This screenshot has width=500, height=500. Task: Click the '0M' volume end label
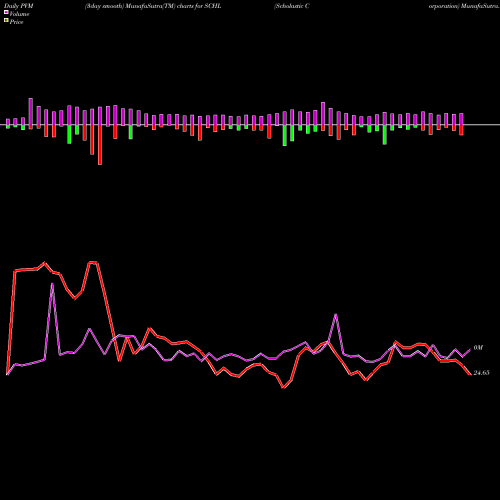point(478,348)
